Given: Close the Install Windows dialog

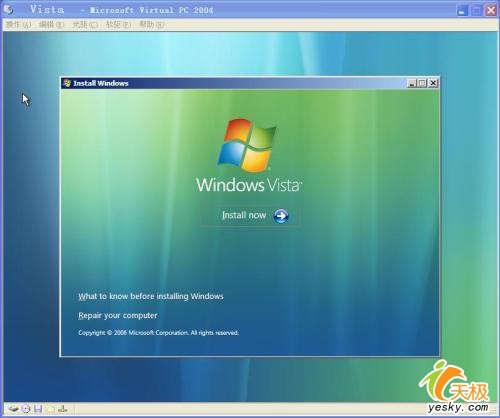Looking at the screenshot, I should coord(433,83).
